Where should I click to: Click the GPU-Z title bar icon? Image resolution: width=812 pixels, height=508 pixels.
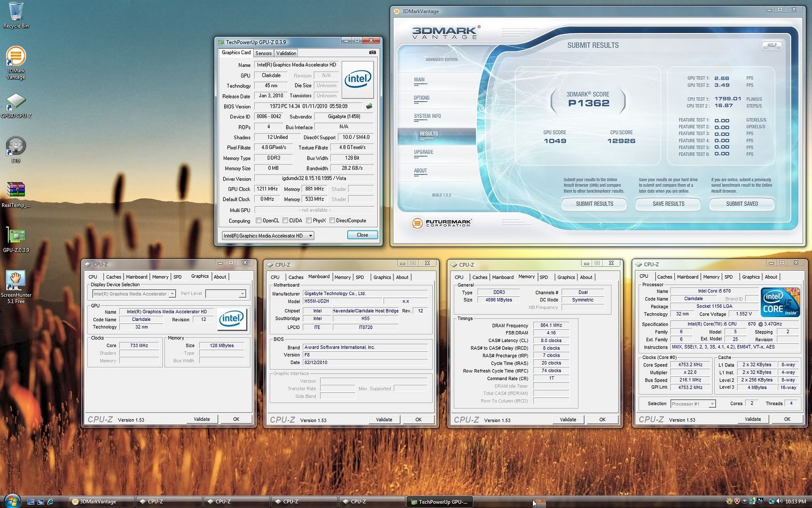click(x=221, y=42)
